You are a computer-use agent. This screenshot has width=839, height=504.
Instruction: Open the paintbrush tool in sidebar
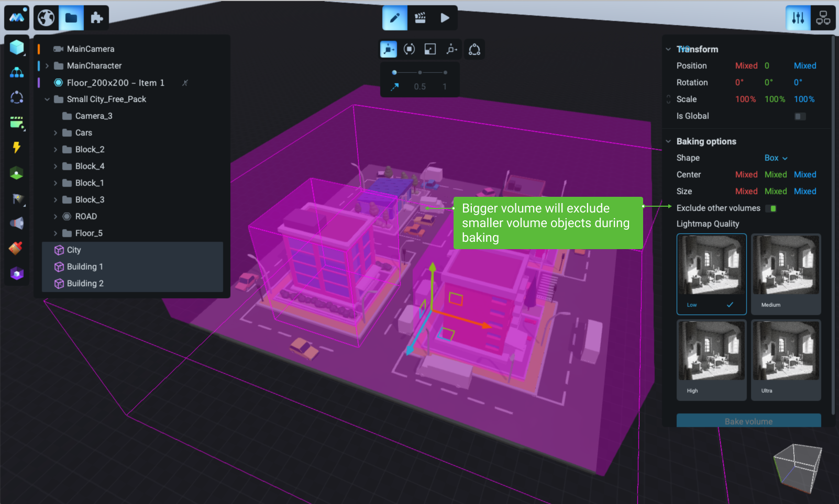17,248
